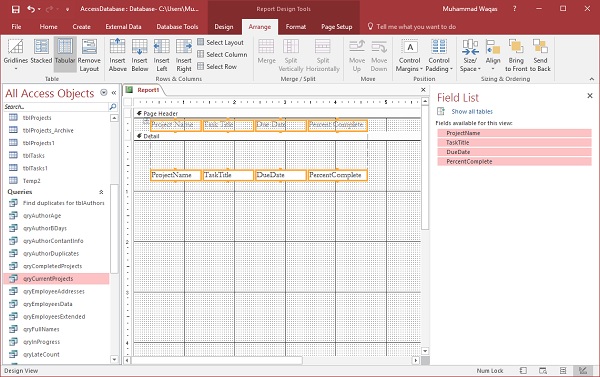Image resolution: width=600 pixels, height=377 pixels.
Task: Click Bring to Front
Action: point(516,55)
